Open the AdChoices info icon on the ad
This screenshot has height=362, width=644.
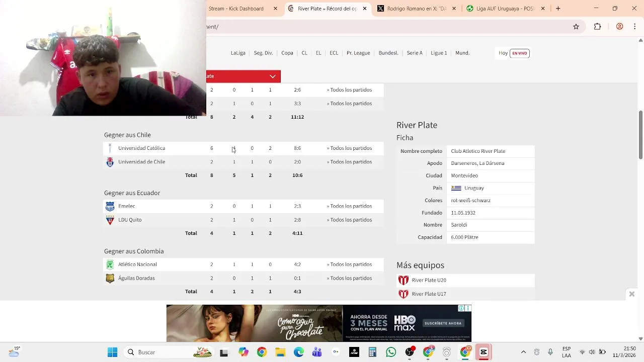[x=461, y=308]
